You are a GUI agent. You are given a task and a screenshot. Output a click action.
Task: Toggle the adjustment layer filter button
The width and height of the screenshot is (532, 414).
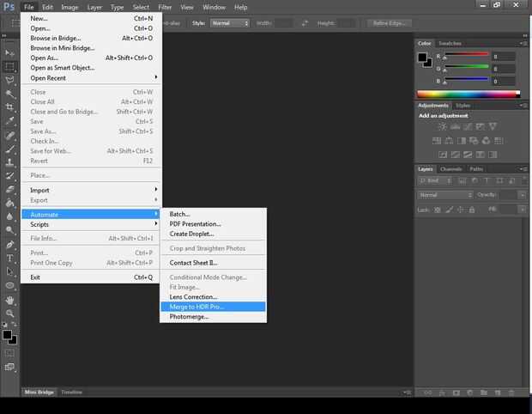(475, 180)
